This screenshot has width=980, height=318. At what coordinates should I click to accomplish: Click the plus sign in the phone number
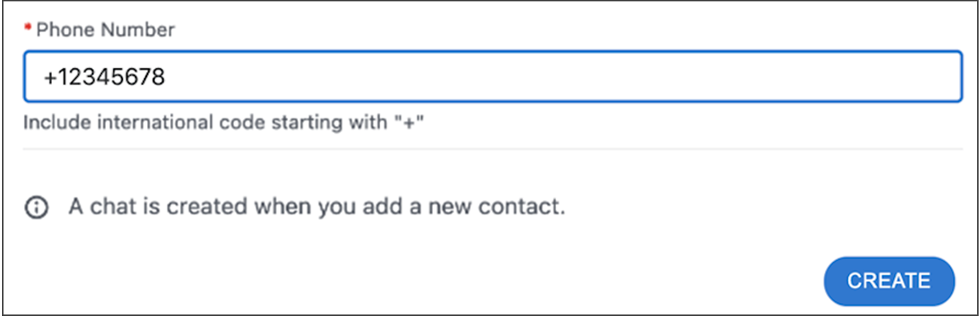50,77
